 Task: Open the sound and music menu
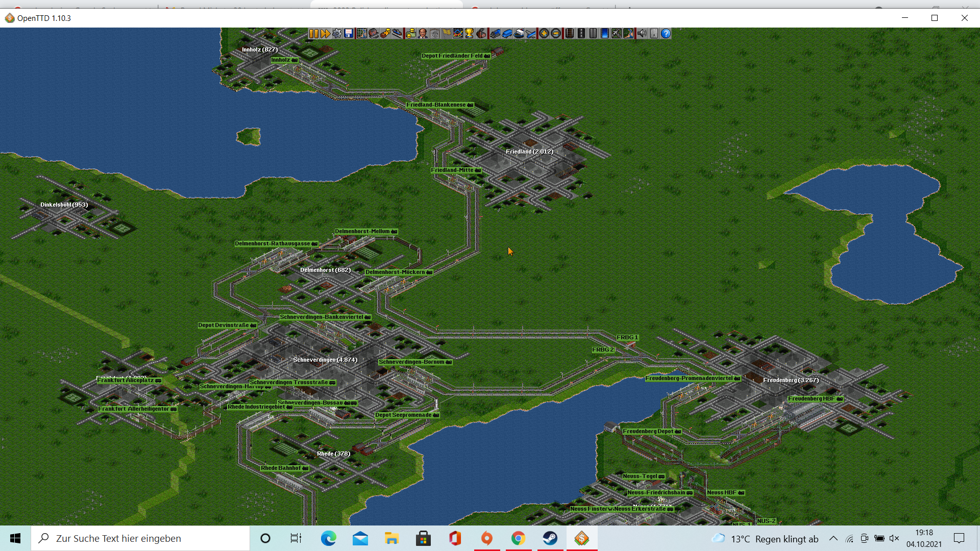[x=642, y=34]
